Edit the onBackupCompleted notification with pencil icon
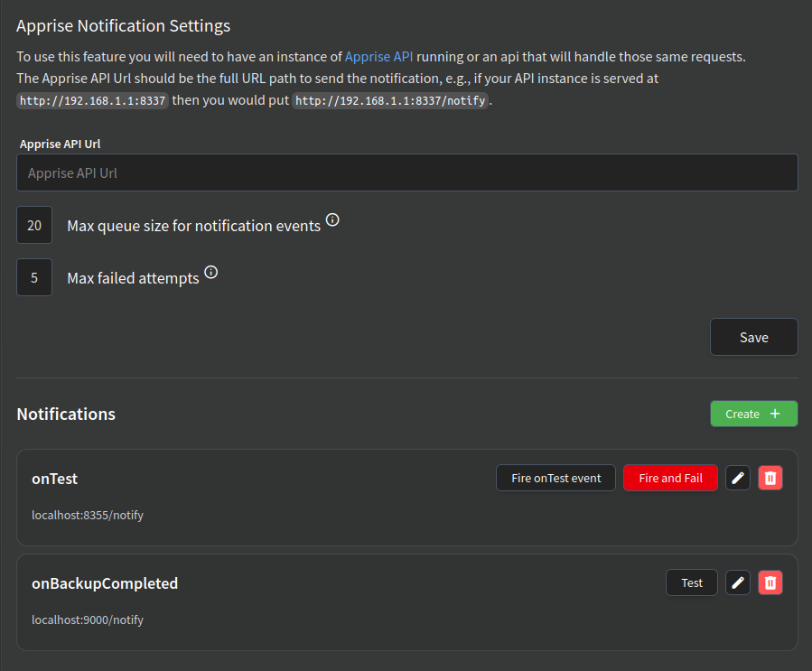Image resolution: width=812 pixels, height=671 pixels. (738, 582)
